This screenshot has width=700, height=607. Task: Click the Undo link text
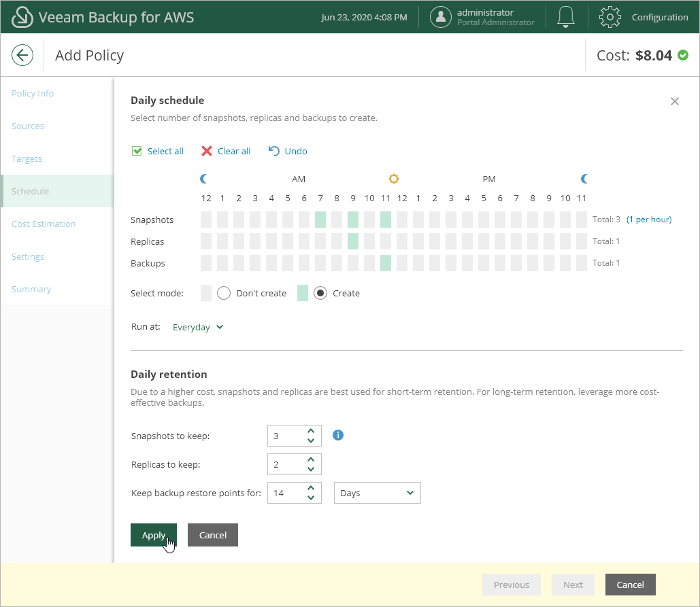pos(296,151)
